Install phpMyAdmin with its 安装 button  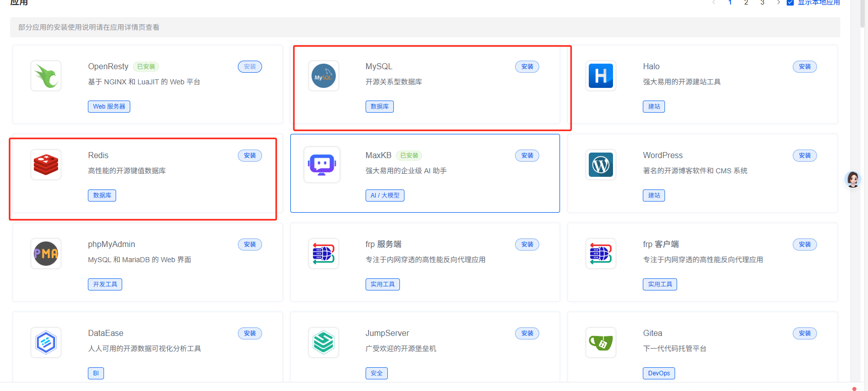pos(250,245)
